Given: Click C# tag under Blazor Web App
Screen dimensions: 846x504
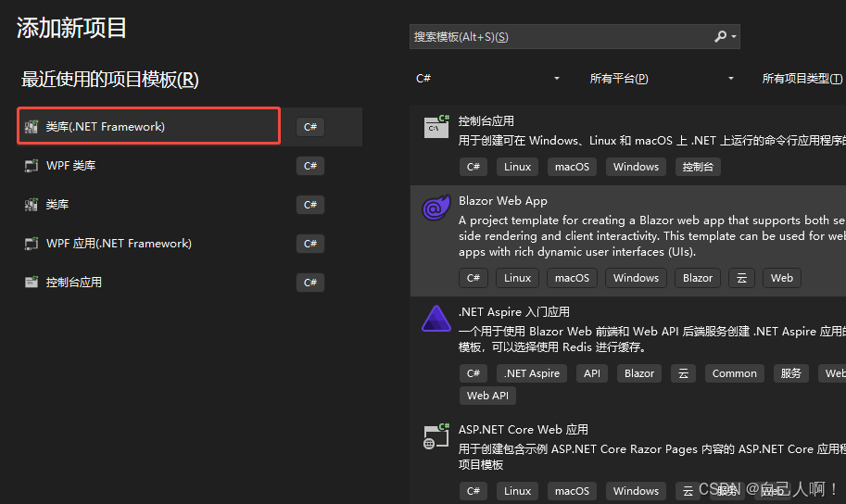Looking at the screenshot, I should point(474,278).
